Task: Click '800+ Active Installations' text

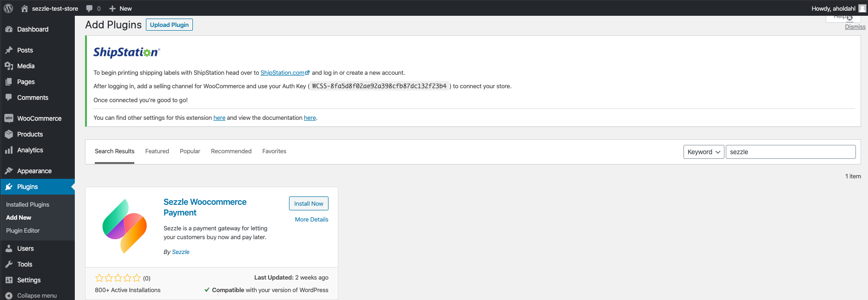Action: pyautogui.click(x=128, y=290)
